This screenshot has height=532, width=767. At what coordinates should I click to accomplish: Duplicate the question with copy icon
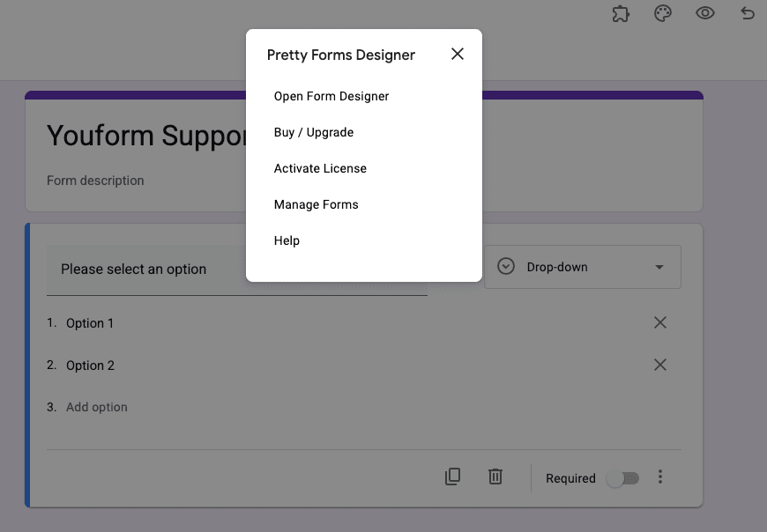(x=452, y=477)
